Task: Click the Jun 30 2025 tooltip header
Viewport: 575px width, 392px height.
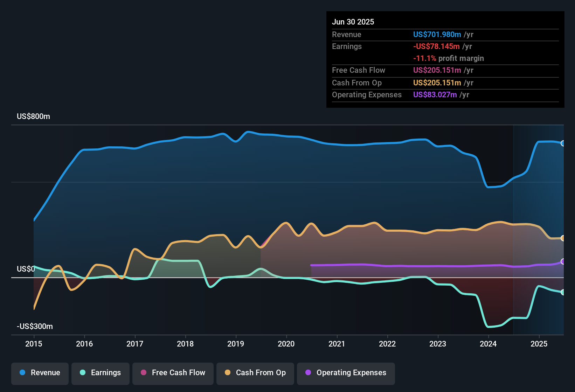Action: tap(353, 22)
